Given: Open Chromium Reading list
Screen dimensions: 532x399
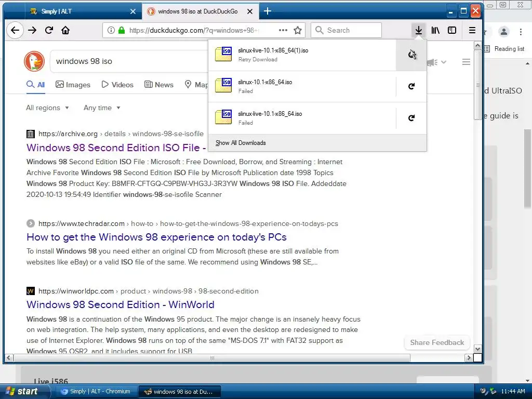Looking at the screenshot, I should click(x=505, y=49).
